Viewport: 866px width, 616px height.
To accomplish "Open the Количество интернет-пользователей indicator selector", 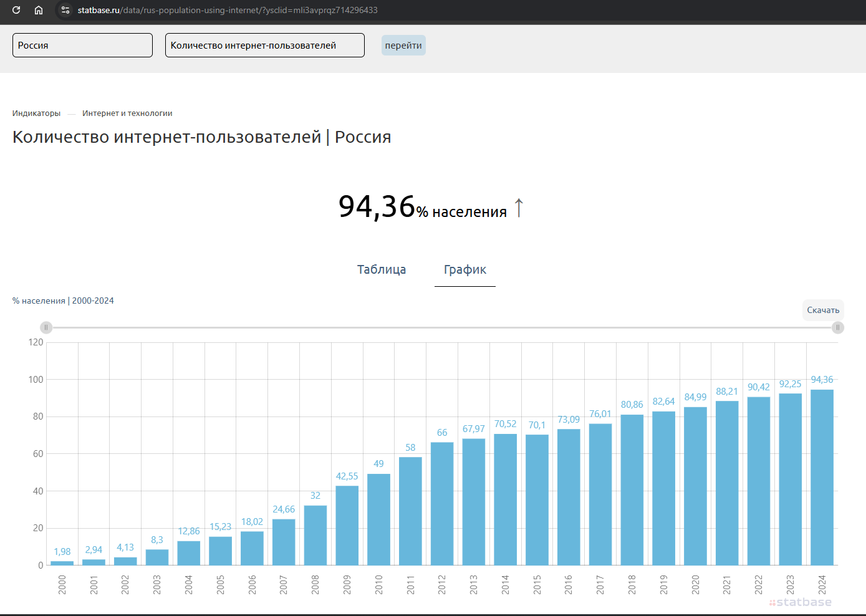I will (264, 46).
